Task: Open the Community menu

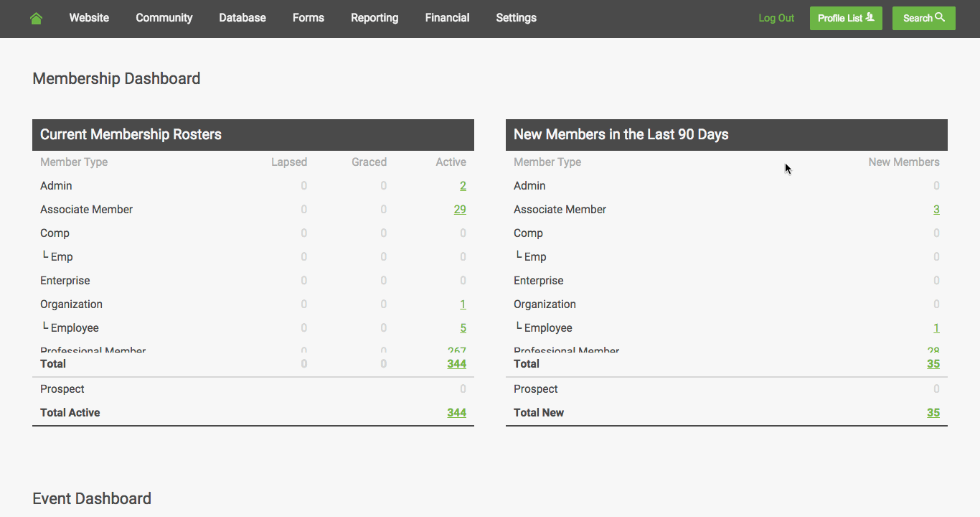Action: click(164, 18)
